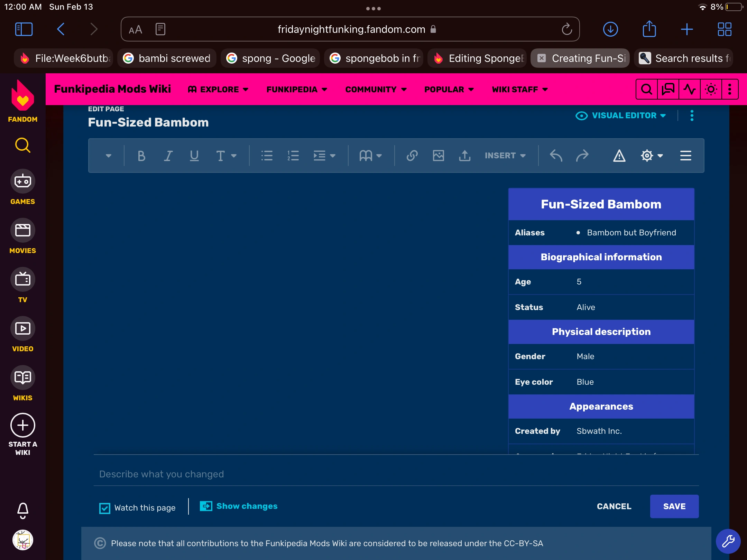Click the SAVE button
This screenshot has width=747, height=560.
674,506
